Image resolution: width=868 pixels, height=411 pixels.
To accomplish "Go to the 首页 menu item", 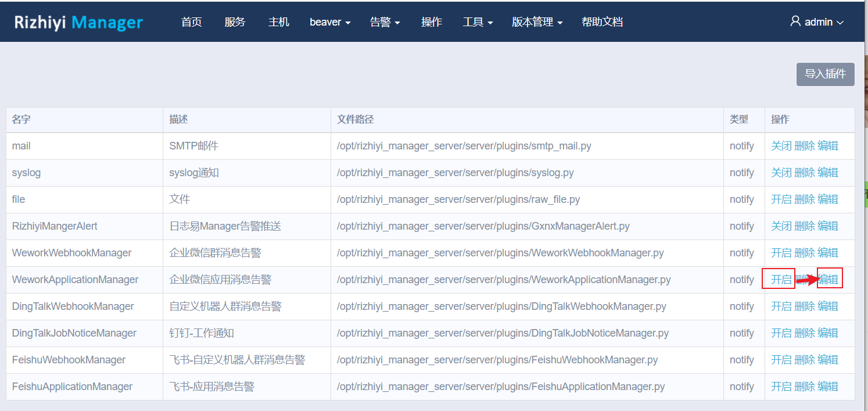I will click(x=191, y=22).
